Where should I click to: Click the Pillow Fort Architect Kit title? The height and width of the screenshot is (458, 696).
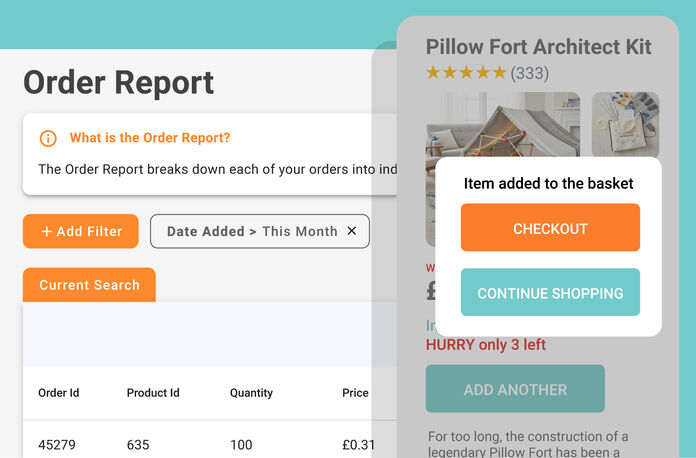pos(538,47)
